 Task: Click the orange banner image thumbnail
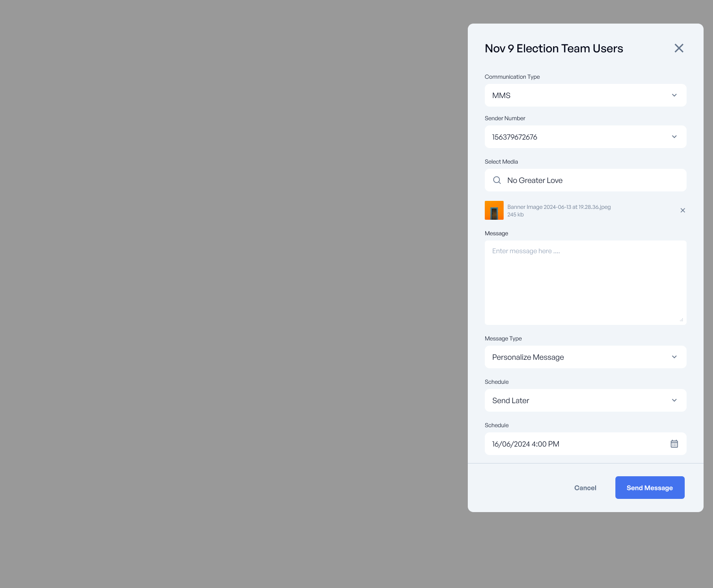click(x=494, y=210)
